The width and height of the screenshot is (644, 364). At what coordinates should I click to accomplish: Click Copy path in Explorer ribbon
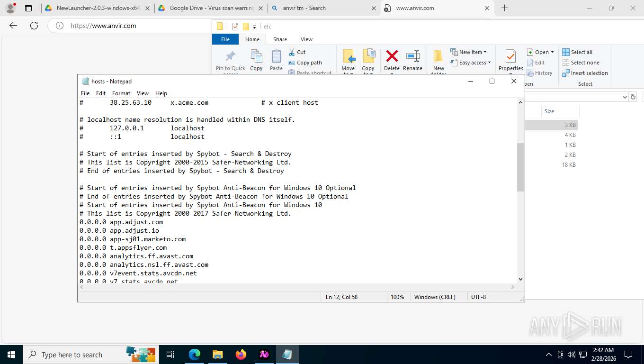pos(305,63)
